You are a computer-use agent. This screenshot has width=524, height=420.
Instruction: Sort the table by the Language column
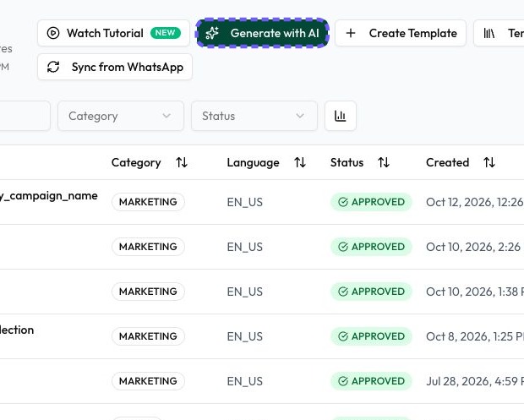tap(300, 163)
